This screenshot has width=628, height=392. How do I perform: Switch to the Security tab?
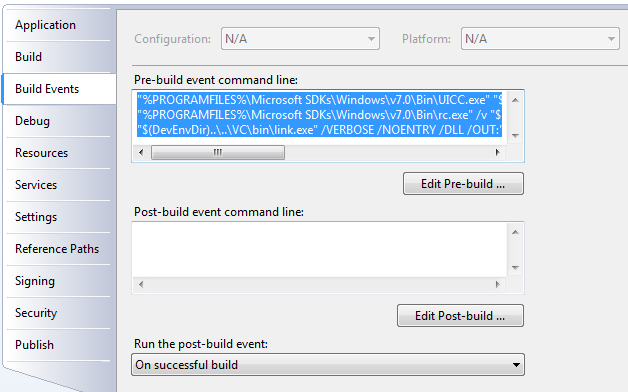coord(58,313)
